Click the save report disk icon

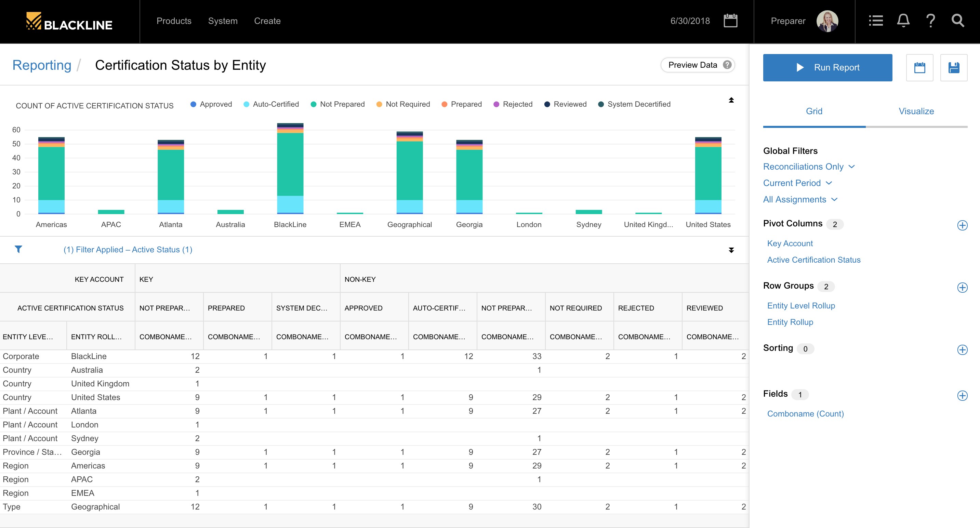tap(954, 68)
